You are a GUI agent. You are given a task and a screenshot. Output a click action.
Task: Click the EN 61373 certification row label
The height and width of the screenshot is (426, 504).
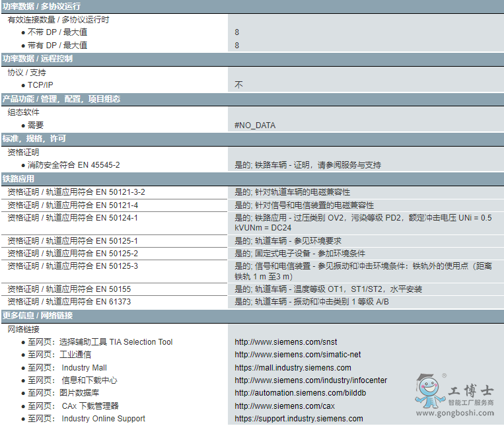69,302
